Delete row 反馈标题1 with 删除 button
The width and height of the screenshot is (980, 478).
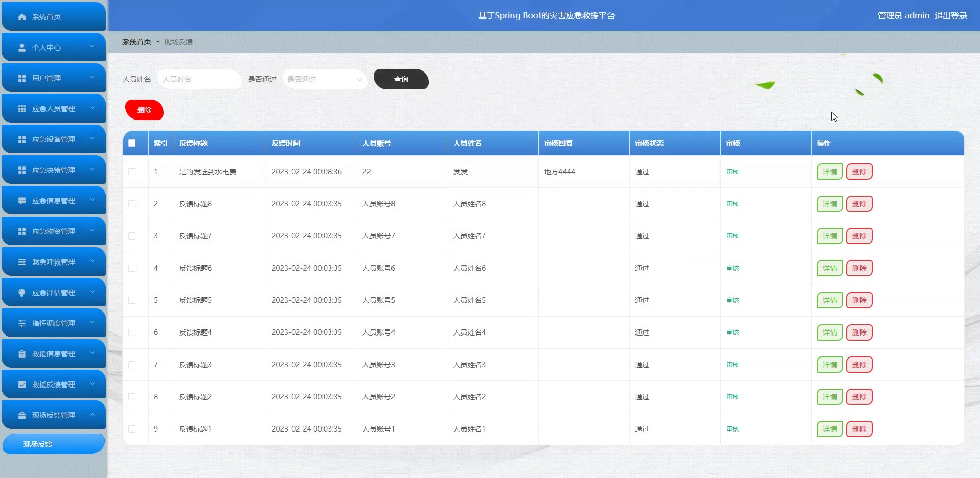point(860,429)
